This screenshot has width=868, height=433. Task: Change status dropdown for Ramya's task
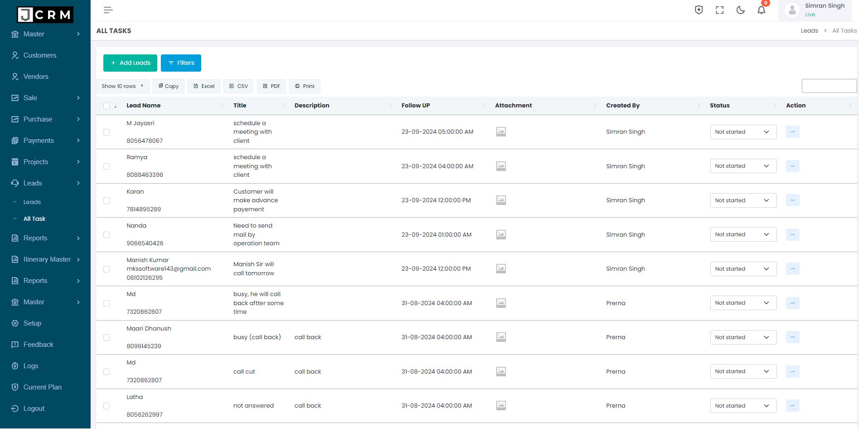(x=743, y=166)
